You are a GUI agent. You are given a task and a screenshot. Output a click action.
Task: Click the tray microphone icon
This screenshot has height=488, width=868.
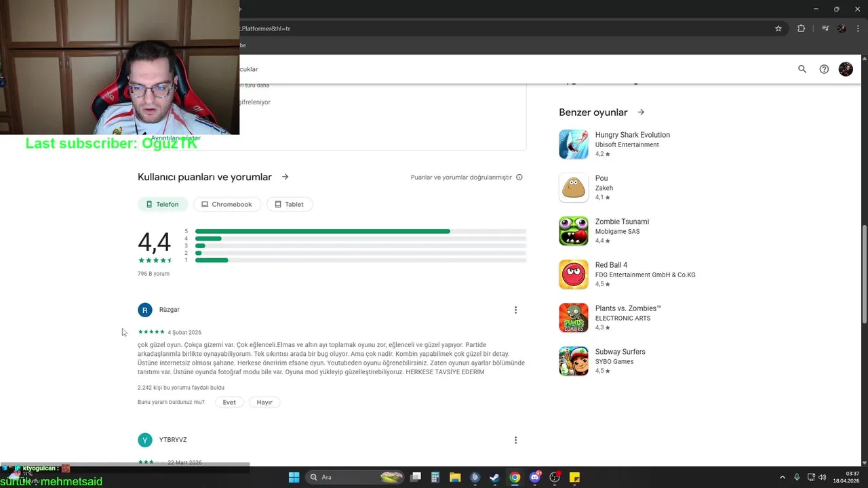797,477
